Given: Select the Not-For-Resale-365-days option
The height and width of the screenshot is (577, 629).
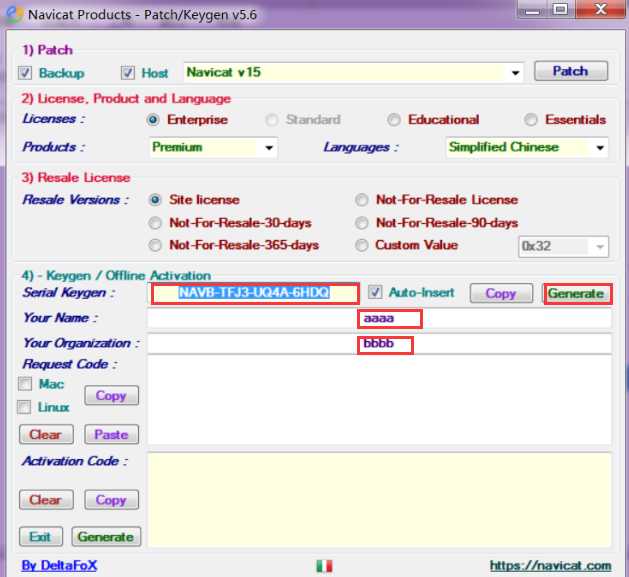Looking at the screenshot, I should click(x=155, y=245).
